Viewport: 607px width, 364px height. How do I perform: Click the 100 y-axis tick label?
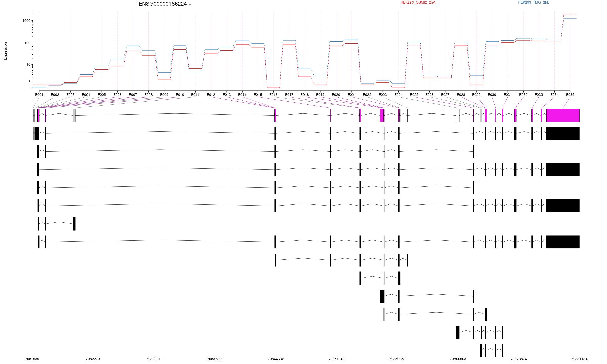tap(27, 43)
